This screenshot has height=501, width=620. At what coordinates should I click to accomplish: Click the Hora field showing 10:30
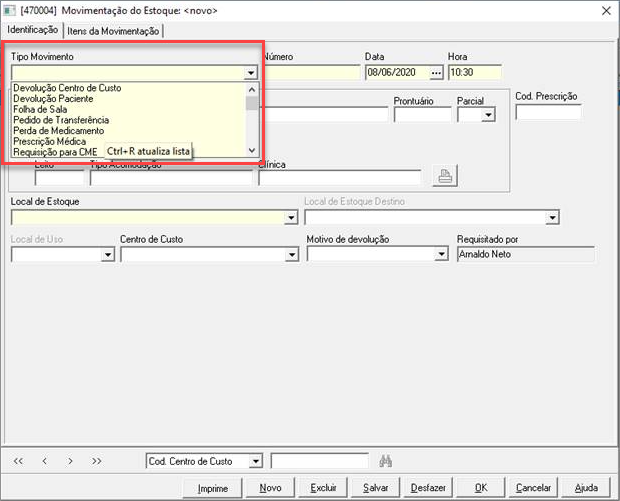475,73
